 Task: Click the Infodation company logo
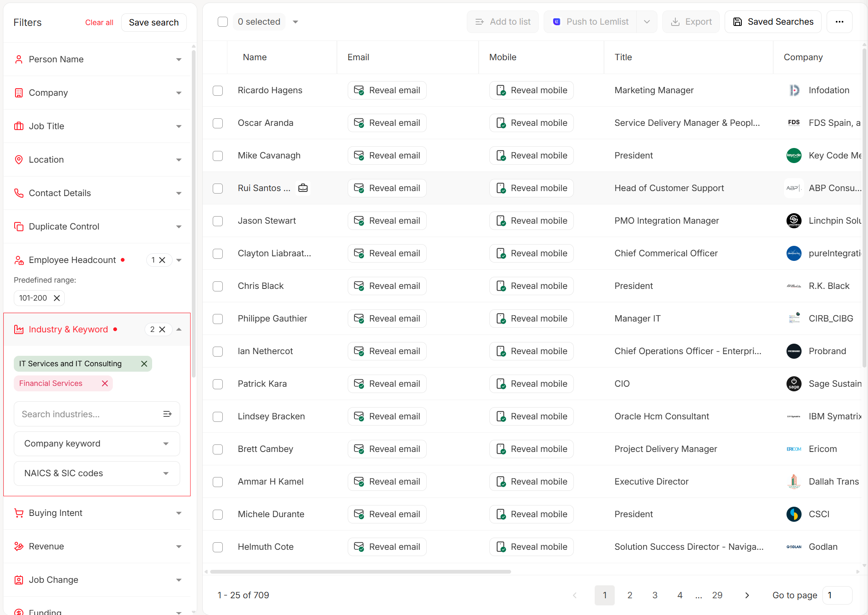coord(794,90)
